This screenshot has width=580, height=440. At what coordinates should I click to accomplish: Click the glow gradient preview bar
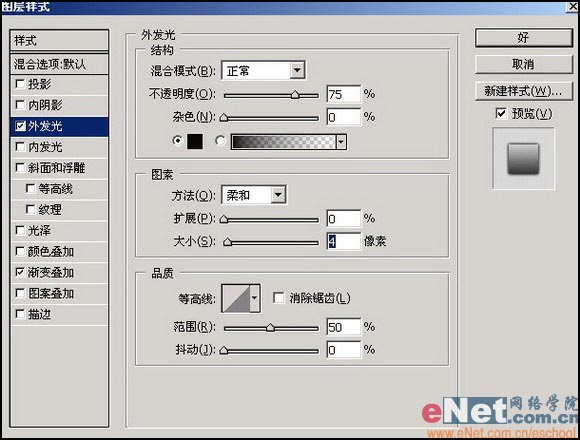click(x=284, y=142)
